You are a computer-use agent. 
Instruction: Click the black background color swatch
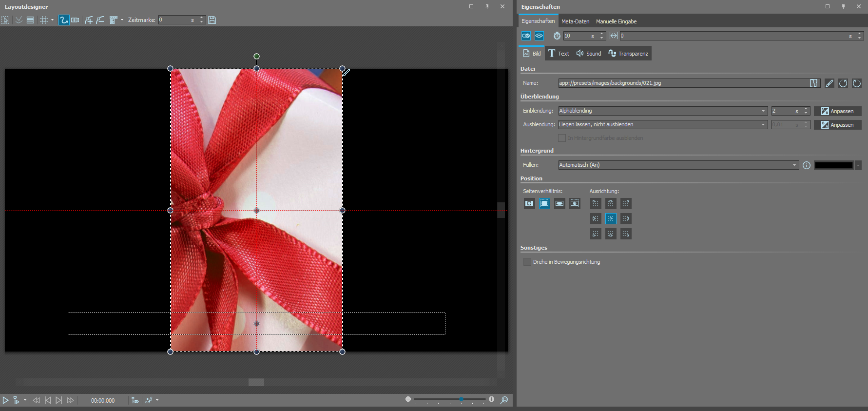coord(833,165)
